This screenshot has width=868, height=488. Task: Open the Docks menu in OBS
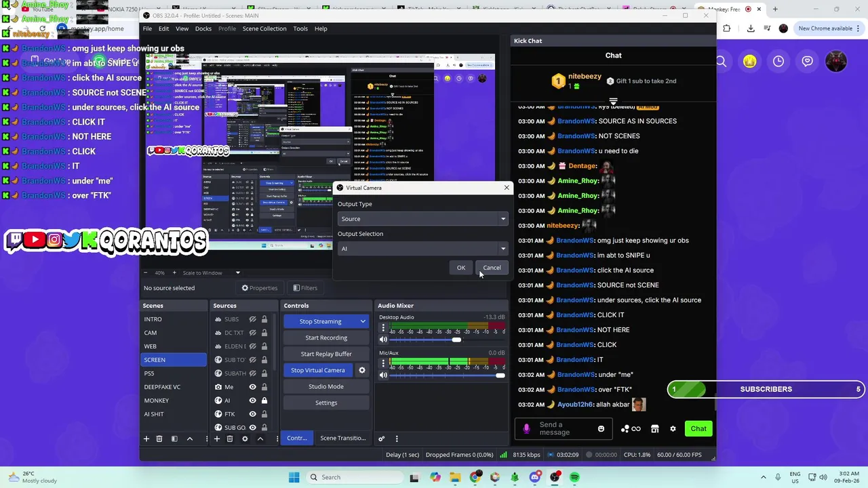pos(203,28)
